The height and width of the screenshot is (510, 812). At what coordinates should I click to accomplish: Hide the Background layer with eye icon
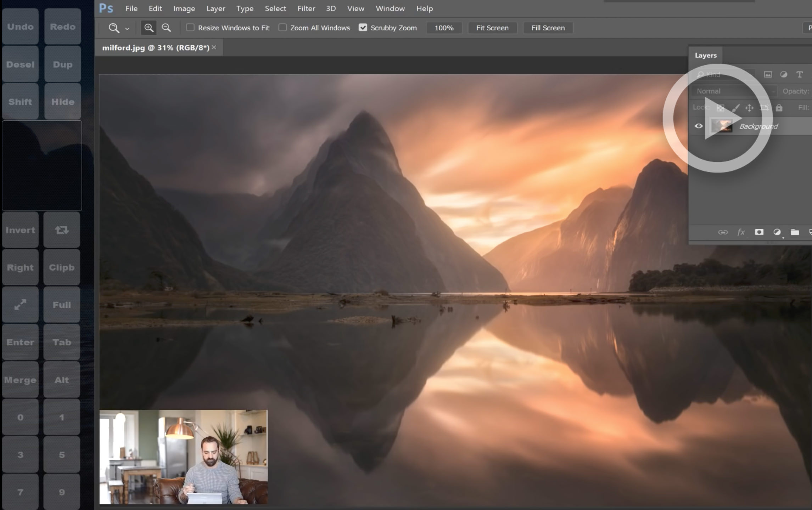point(699,126)
